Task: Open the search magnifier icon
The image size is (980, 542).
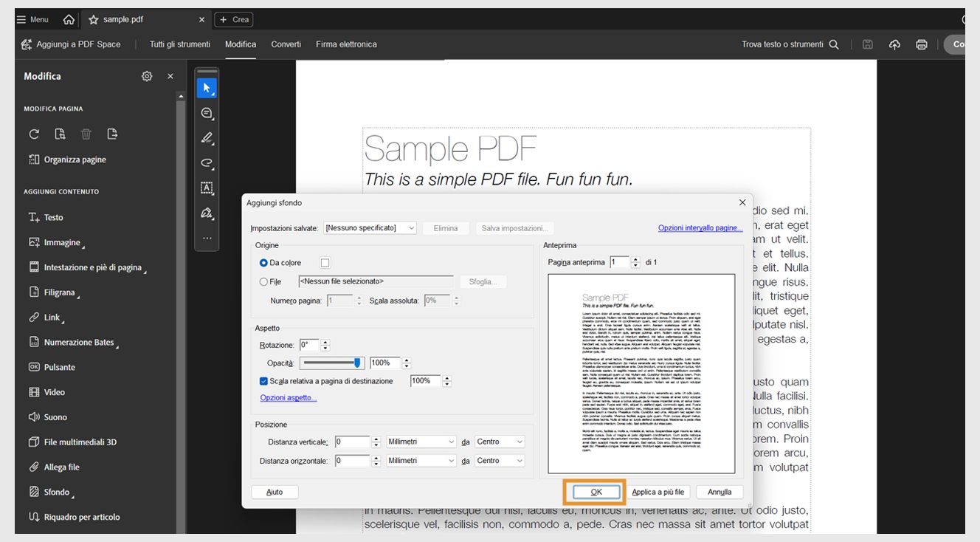Action: 834,44
